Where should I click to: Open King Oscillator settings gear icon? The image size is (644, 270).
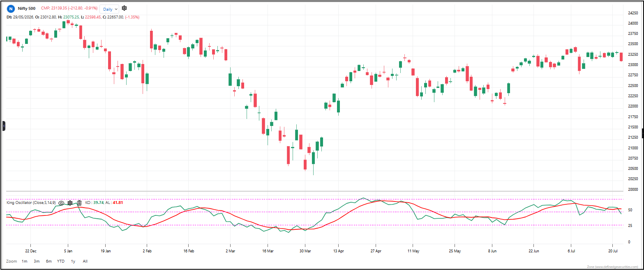click(x=70, y=203)
